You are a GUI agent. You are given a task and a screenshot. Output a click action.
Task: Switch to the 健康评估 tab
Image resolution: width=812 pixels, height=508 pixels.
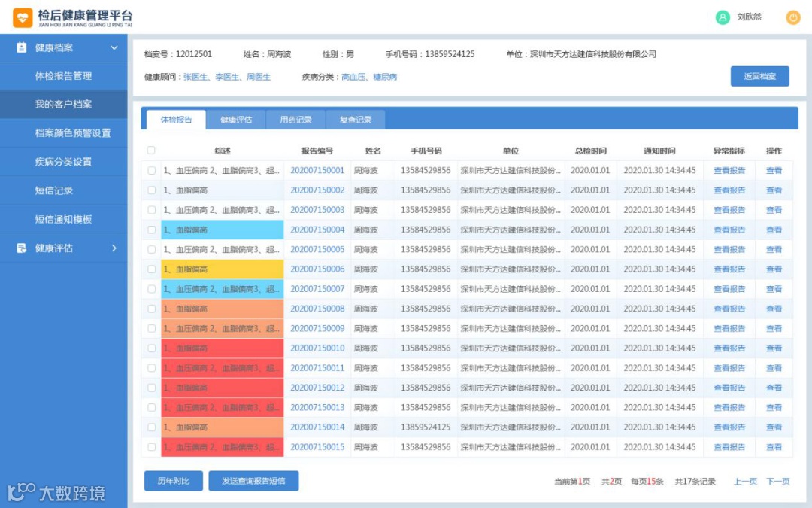coord(236,120)
